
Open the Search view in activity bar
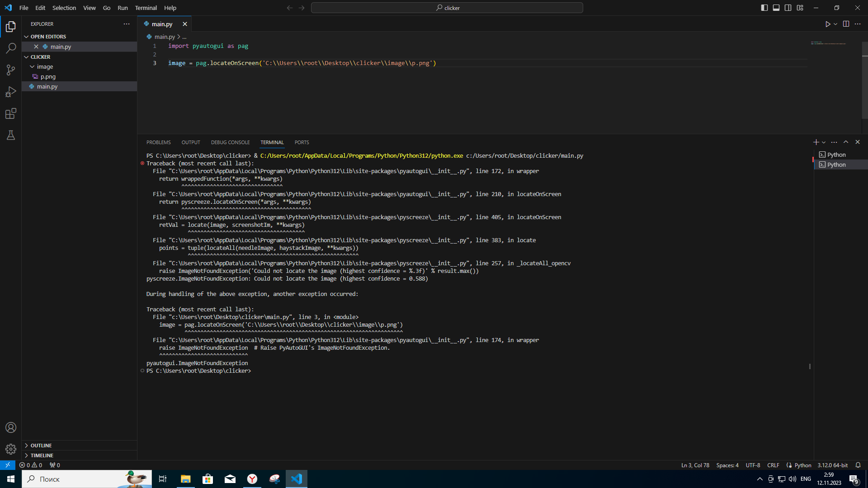click(x=11, y=48)
